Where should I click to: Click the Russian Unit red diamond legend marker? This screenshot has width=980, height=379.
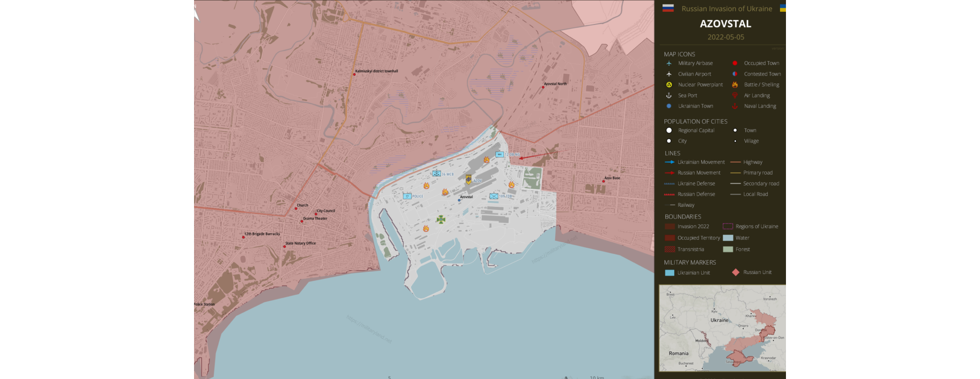(735, 272)
